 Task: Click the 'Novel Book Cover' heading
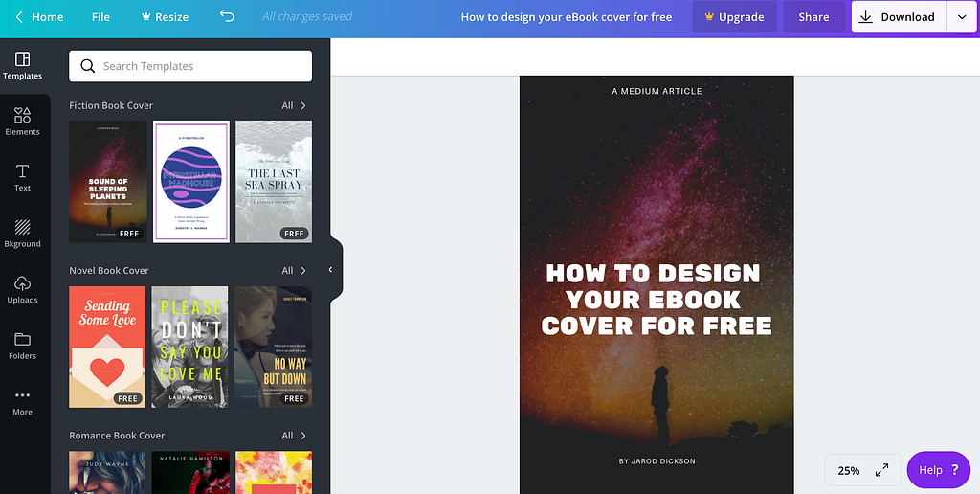click(x=109, y=271)
